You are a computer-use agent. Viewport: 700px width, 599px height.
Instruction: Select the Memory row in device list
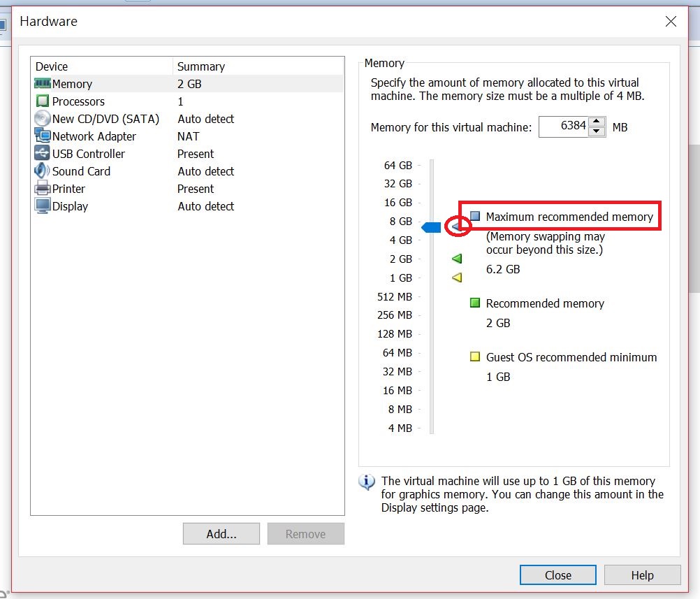(x=188, y=84)
